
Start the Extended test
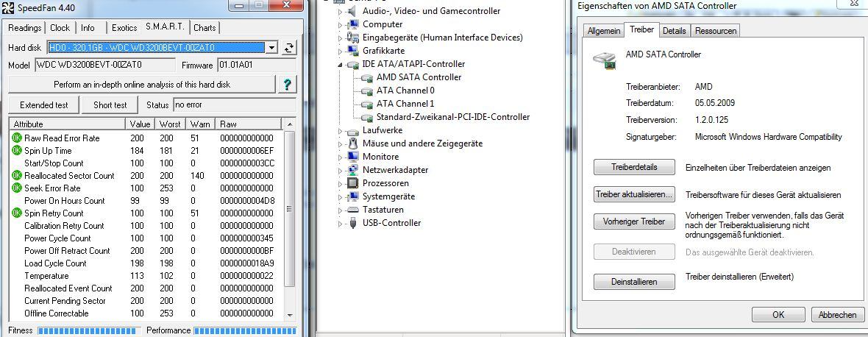click(43, 104)
